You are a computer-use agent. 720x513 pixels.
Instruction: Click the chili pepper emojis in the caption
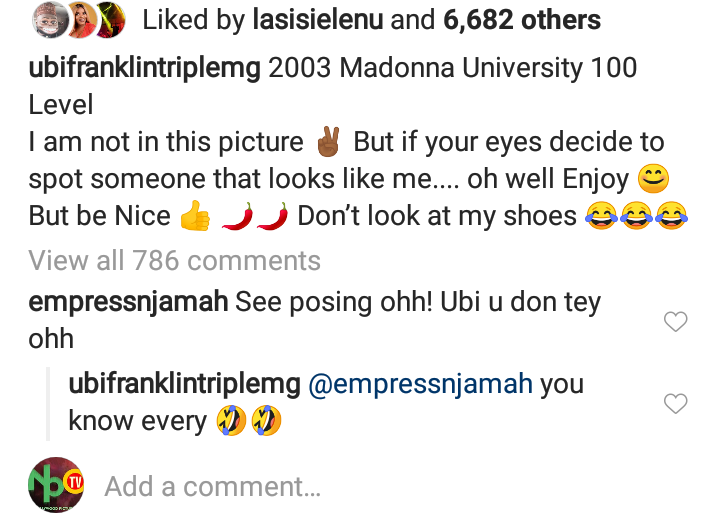pos(253,218)
